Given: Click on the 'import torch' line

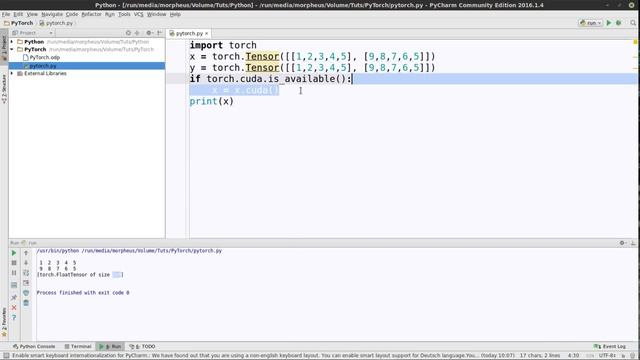Looking at the screenshot, I should pos(223,45).
